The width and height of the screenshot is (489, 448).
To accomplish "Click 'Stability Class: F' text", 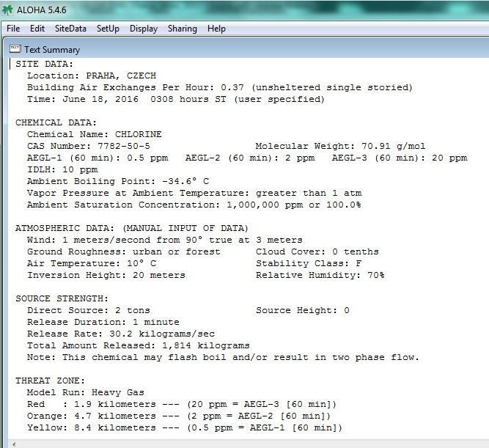I will [309, 264].
